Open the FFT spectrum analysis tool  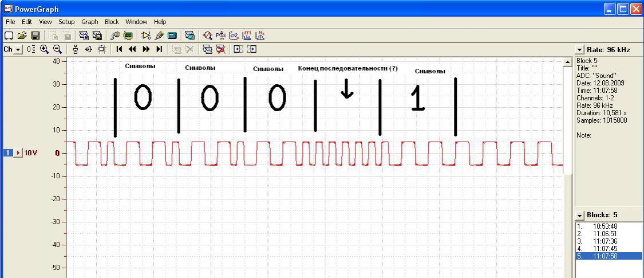point(247,36)
